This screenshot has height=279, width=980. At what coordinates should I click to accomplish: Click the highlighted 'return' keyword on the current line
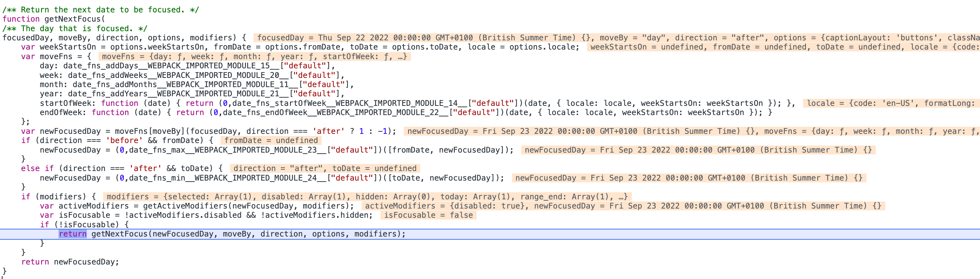tap(73, 234)
